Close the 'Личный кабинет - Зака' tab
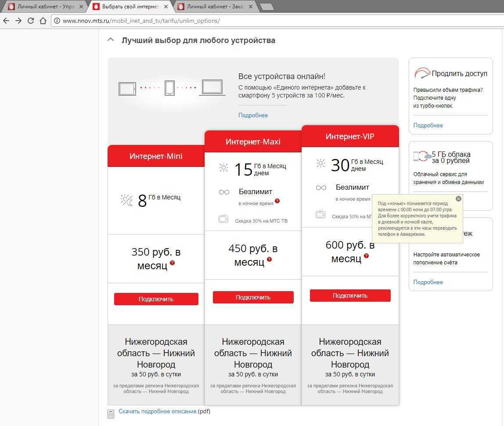The image size is (504, 426). pyautogui.click(x=251, y=7)
